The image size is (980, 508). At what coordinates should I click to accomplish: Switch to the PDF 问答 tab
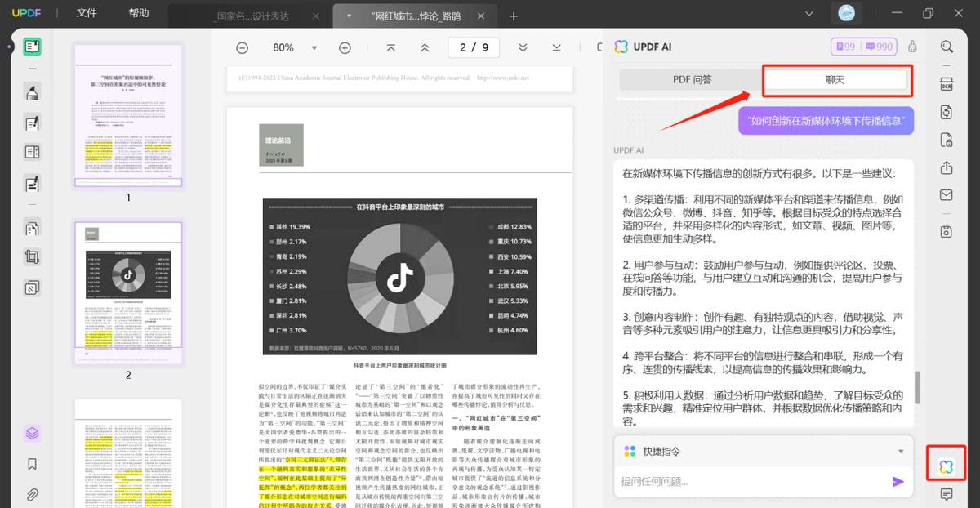coord(692,79)
